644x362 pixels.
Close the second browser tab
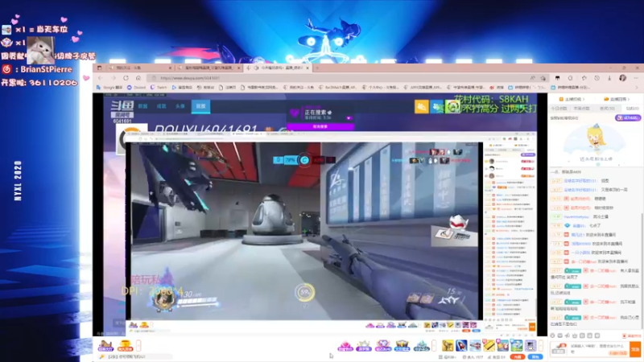coord(238,68)
